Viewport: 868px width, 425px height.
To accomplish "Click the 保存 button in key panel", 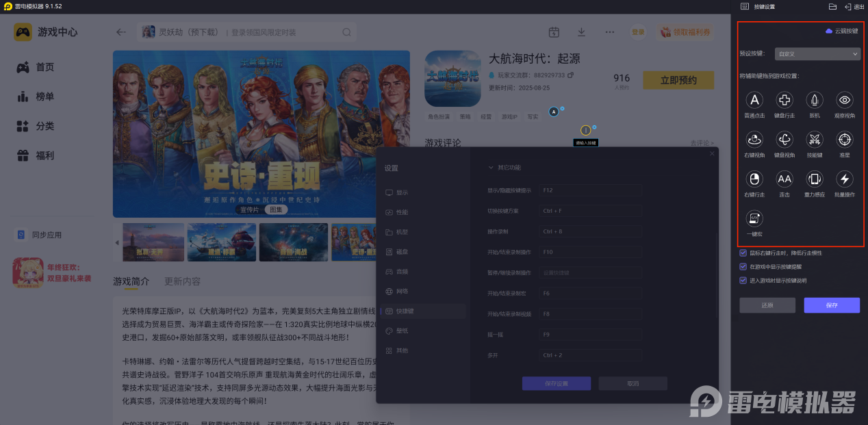I will click(832, 305).
